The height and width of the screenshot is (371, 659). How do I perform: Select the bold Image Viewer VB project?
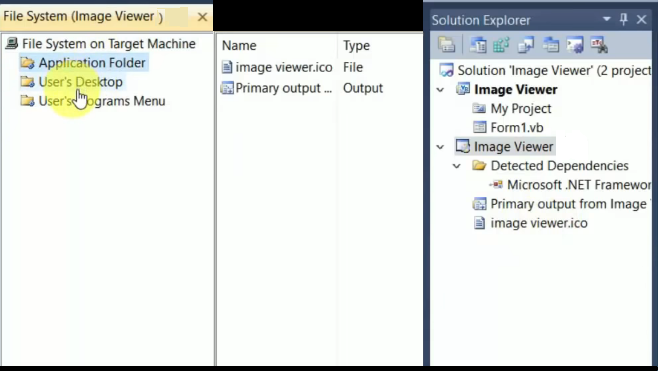click(516, 89)
